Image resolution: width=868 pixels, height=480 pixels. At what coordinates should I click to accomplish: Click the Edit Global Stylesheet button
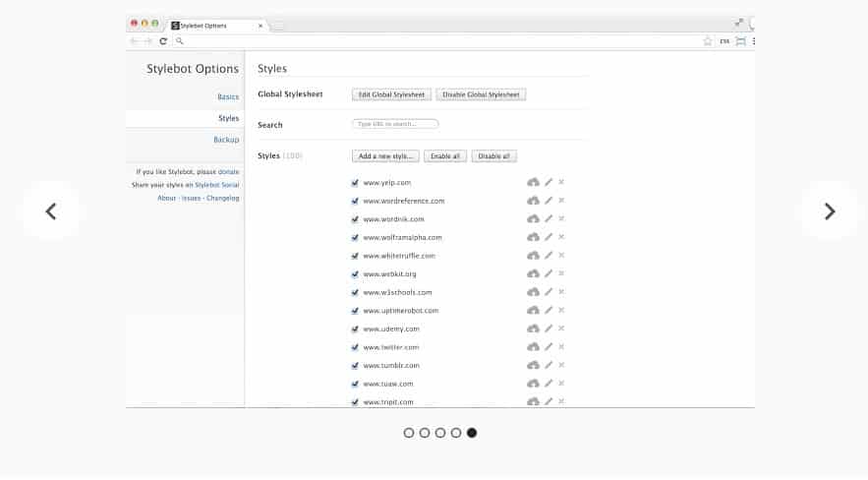click(391, 94)
